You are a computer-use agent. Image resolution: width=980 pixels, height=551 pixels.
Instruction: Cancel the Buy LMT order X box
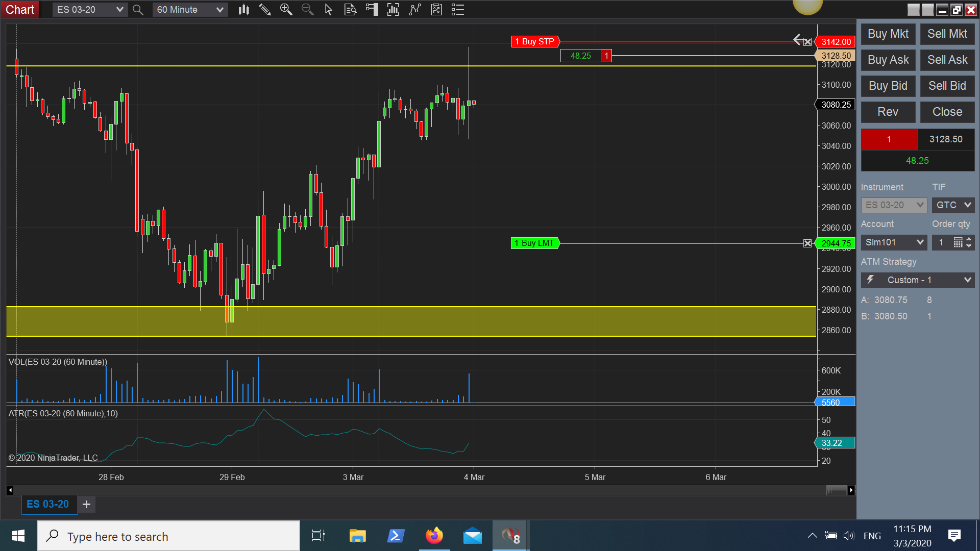pos(807,243)
